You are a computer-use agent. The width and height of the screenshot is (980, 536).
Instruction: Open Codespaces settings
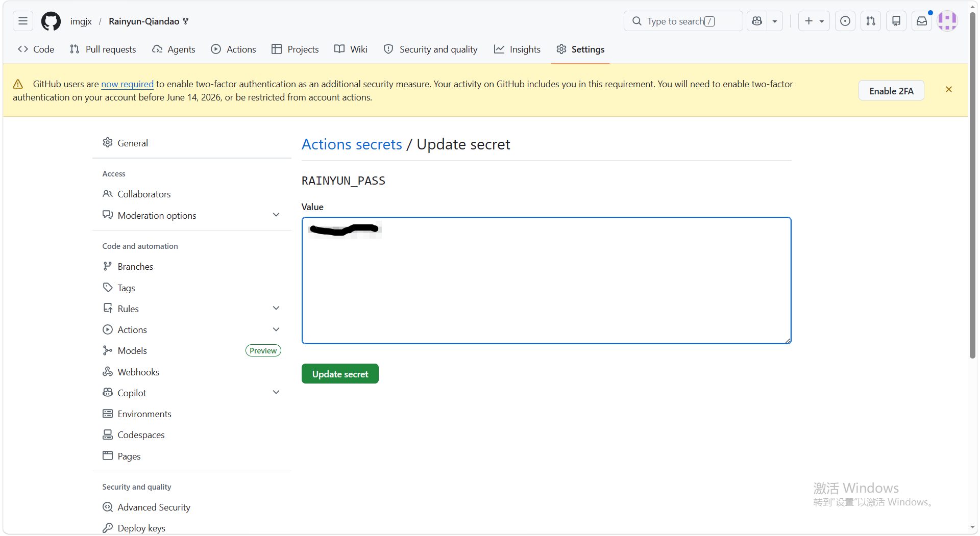[192, 435]
